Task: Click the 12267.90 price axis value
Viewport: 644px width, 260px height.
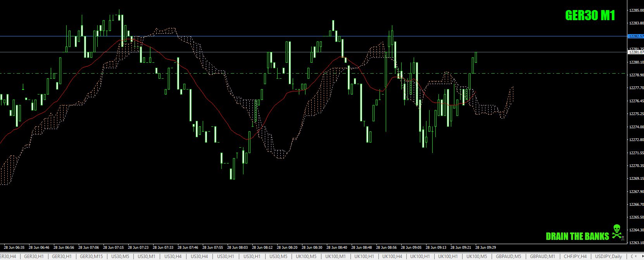Action: (x=636, y=191)
